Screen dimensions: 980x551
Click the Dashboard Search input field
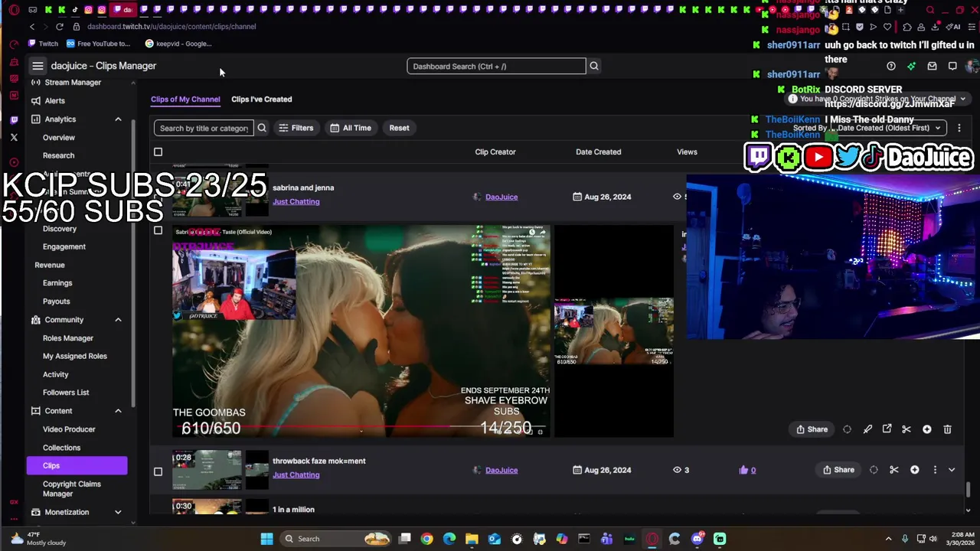(496, 67)
